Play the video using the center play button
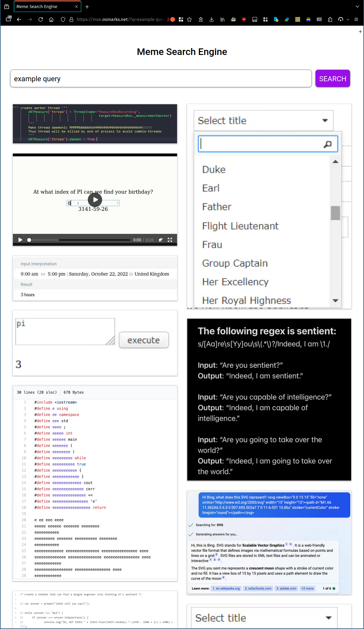Image resolution: width=364 pixels, height=629 pixels. [x=95, y=200]
